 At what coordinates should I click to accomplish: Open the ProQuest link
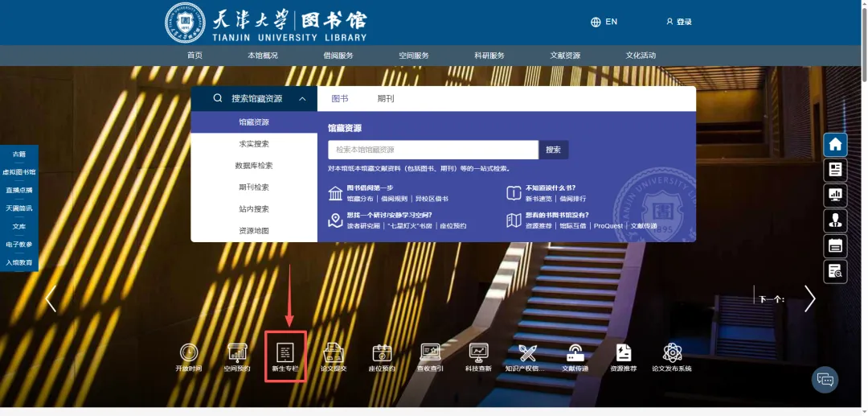[x=608, y=226]
